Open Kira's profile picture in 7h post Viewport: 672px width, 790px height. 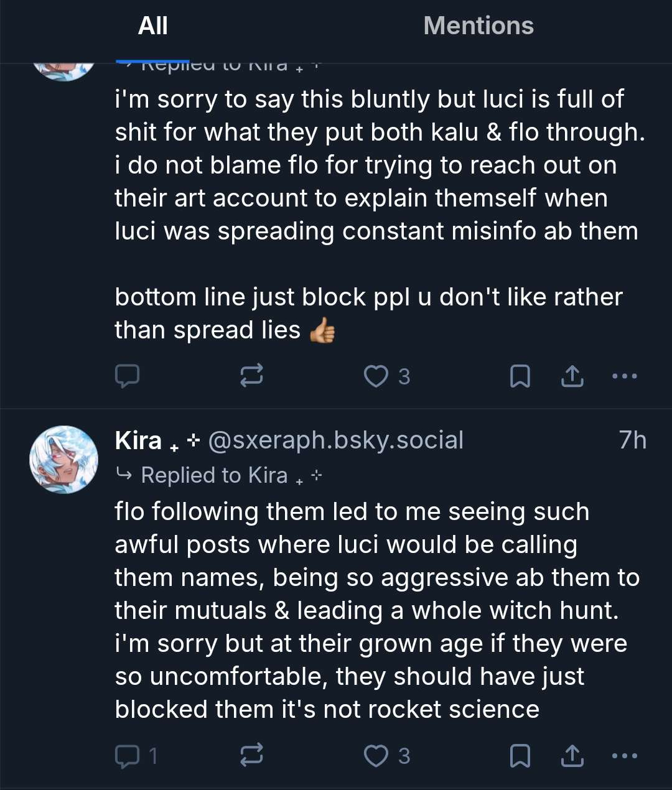(x=63, y=460)
